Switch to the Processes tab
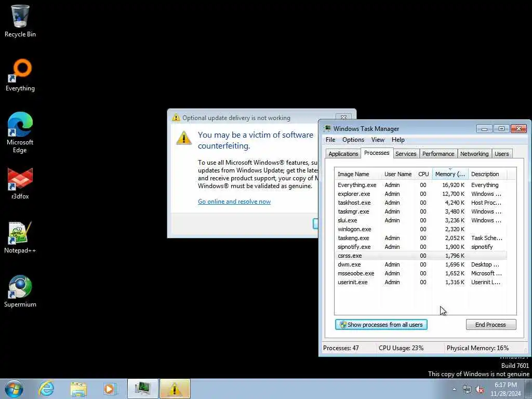Viewport: 532px width, 399px height. (x=377, y=153)
